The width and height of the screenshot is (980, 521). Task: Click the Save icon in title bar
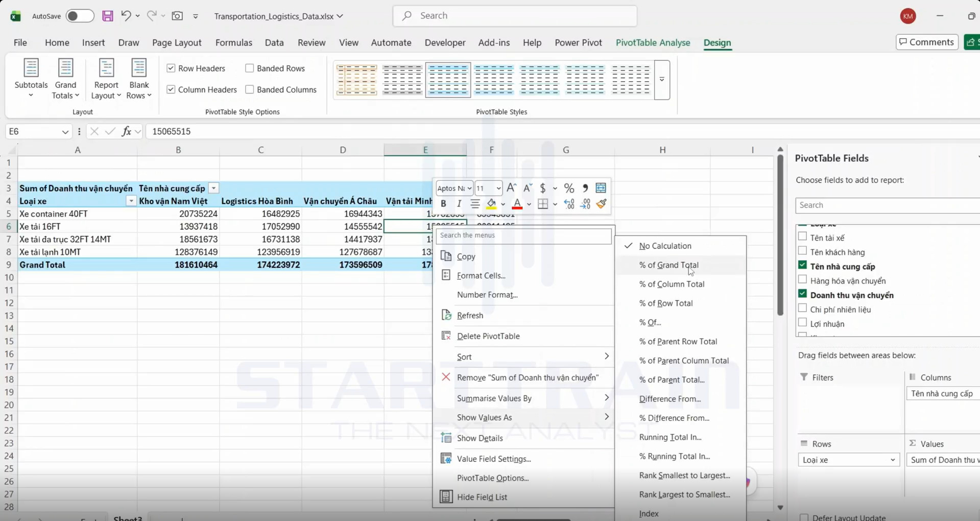pos(107,16)
